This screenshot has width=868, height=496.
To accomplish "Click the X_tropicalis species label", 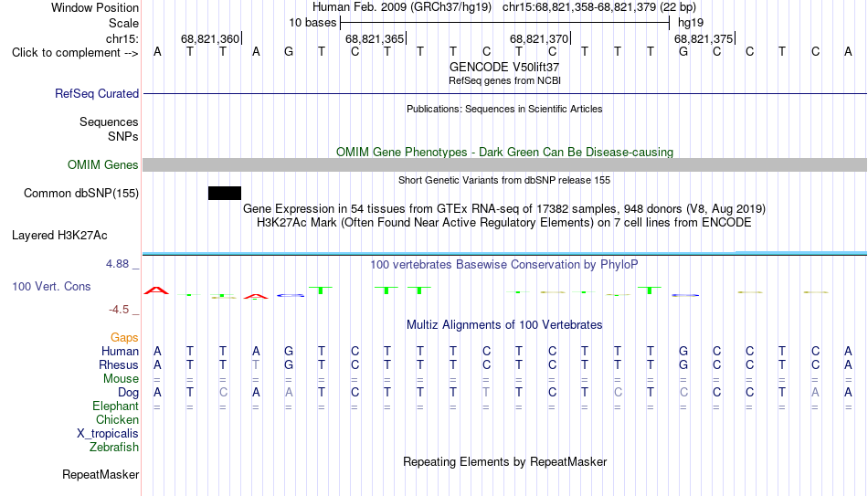I will pyautogui.click(x=108, y=434).
